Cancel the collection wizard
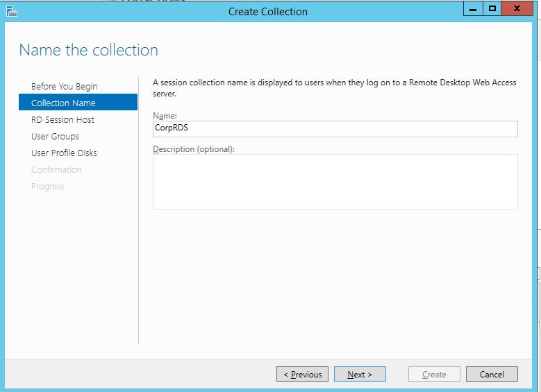 pyautogui.click(x=492, y=374)
